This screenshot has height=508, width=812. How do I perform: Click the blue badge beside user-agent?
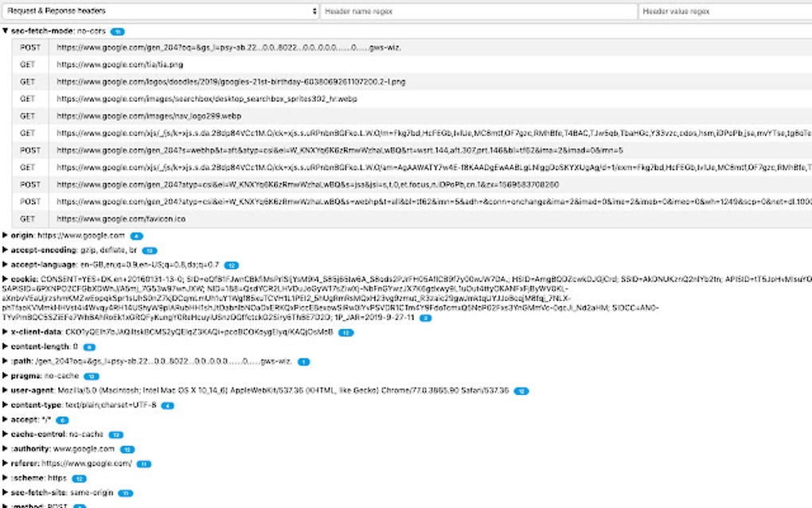tap(521, 391)
